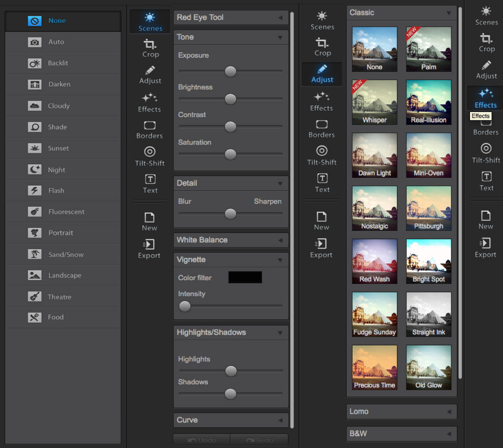Select the Sunset scene icon

[35, 148]
